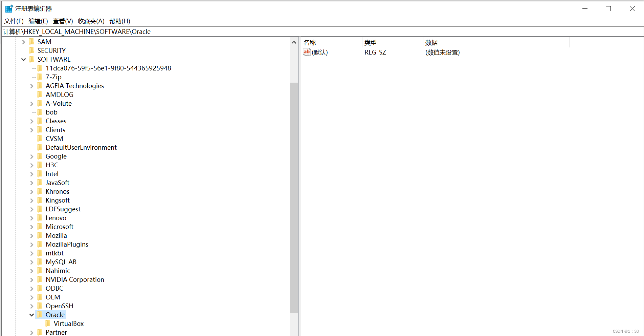Click the bob folder icon
Screen dimensions: 644x336
(40, 112)
